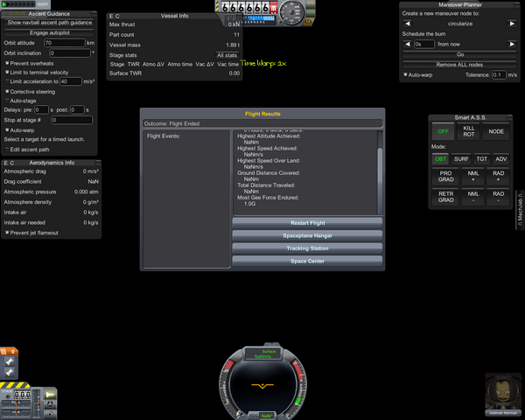Select RETR GRAD orientation

(x=445, y=197)
